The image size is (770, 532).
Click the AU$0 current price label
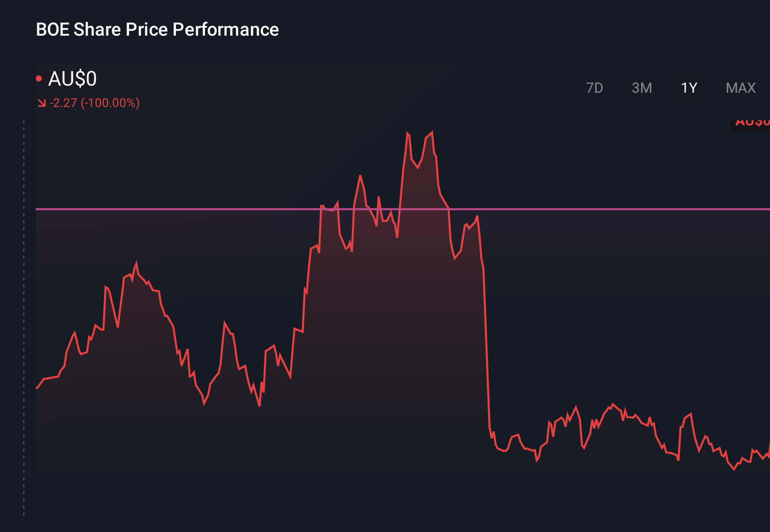[71, 79]
